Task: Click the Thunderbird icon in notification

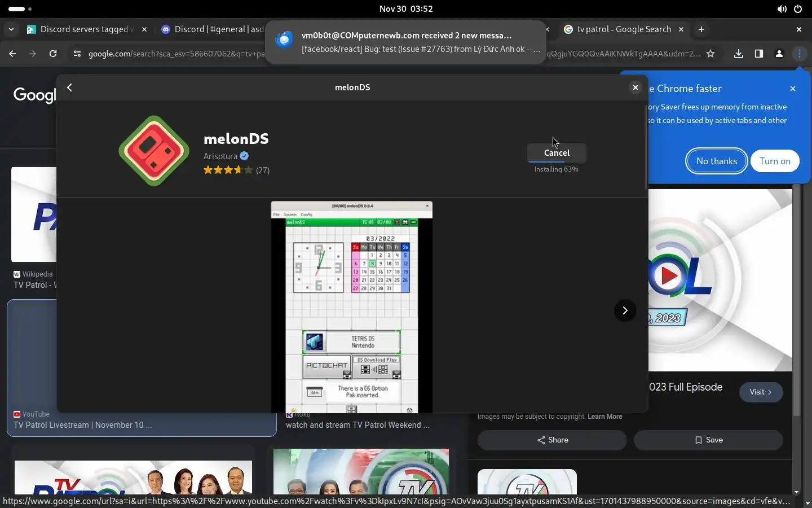Action: [284, 40]
